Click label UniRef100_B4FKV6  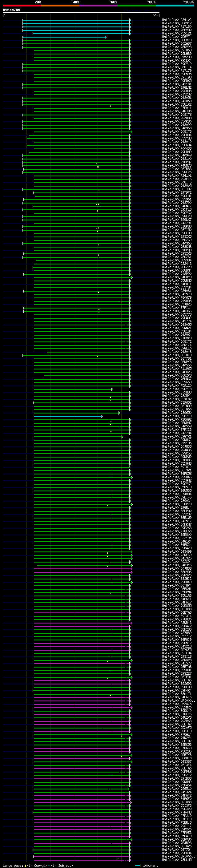[177, 372]
